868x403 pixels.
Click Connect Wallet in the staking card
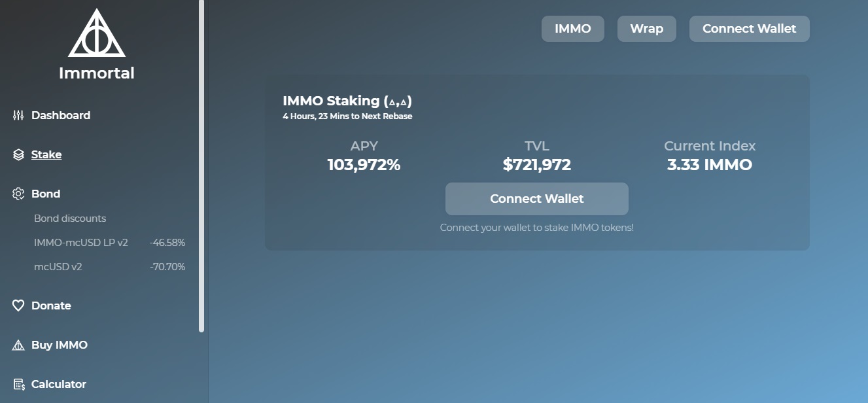(x=537, y=199)
